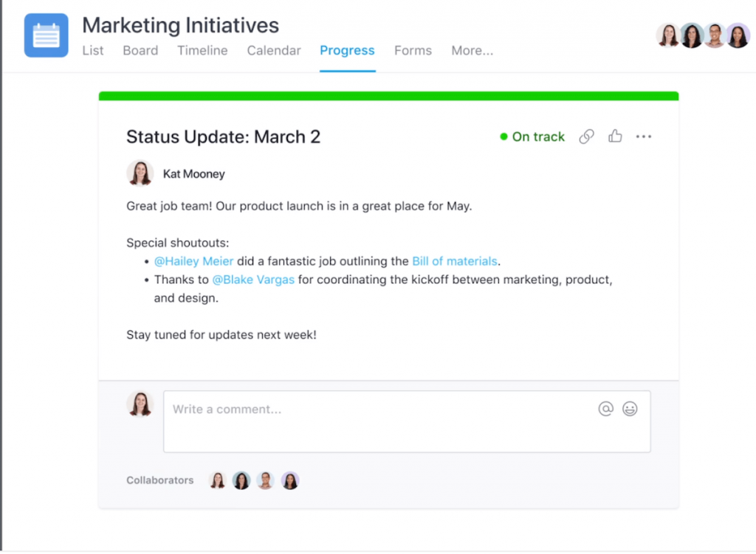The width and height of the screenshot is (756, 554).
Task: Click the @ mention icon in comment box
Action: [605, 409]
